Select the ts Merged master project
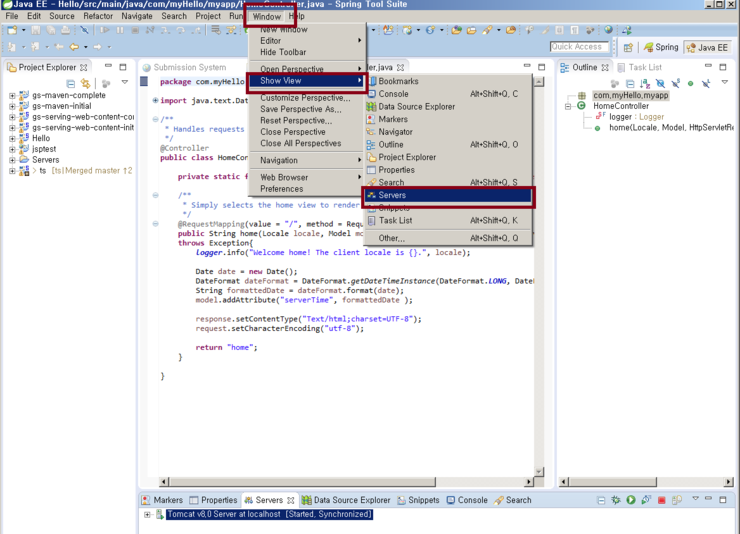Screen dimensions: 740x534 click(x=85, y=171)
